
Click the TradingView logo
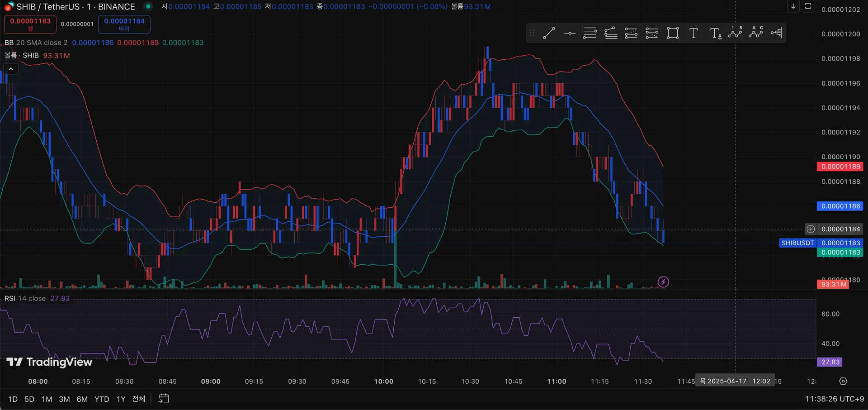pos(49,362)
